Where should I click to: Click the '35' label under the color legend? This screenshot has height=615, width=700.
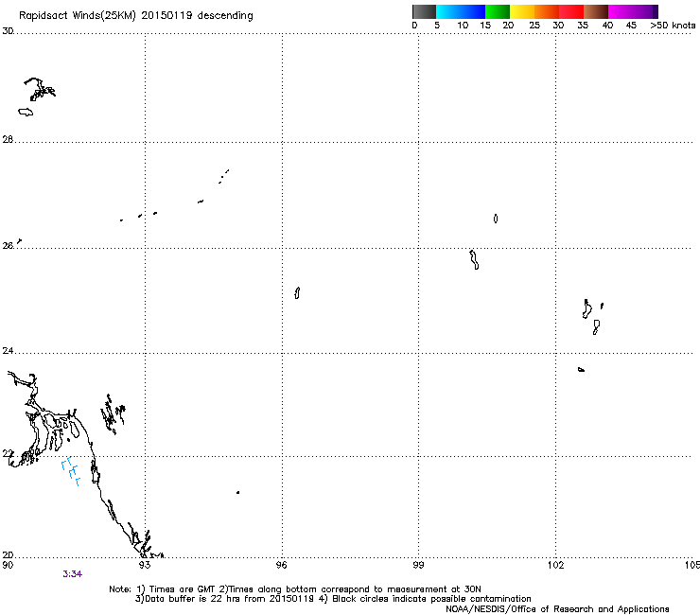[x=583, y=26]
